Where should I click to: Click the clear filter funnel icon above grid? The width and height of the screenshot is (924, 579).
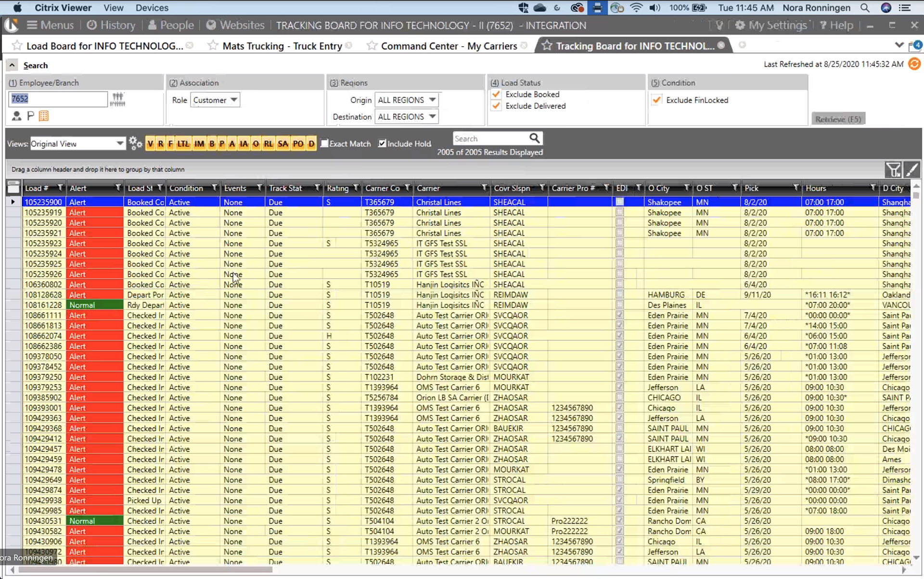coord(893,169)
